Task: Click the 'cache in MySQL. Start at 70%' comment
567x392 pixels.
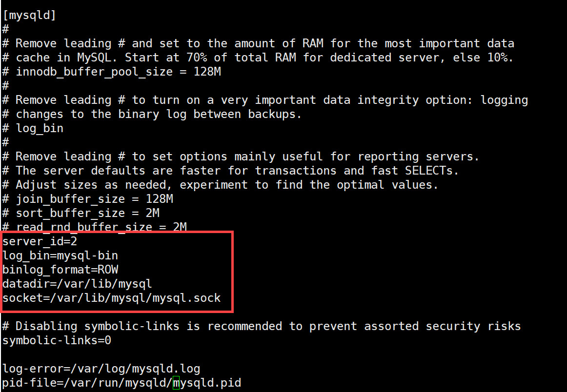Action: pyautogui.click(x=264, y=58)
